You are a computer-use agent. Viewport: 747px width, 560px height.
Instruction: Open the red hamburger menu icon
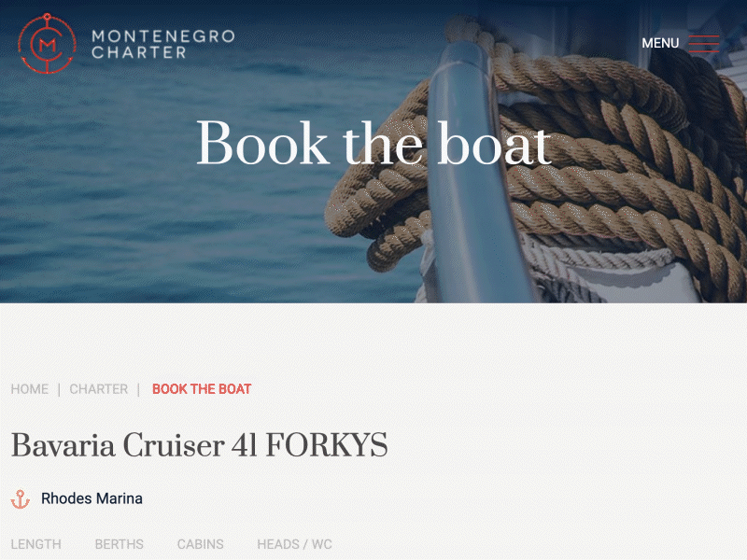(704, 43)
